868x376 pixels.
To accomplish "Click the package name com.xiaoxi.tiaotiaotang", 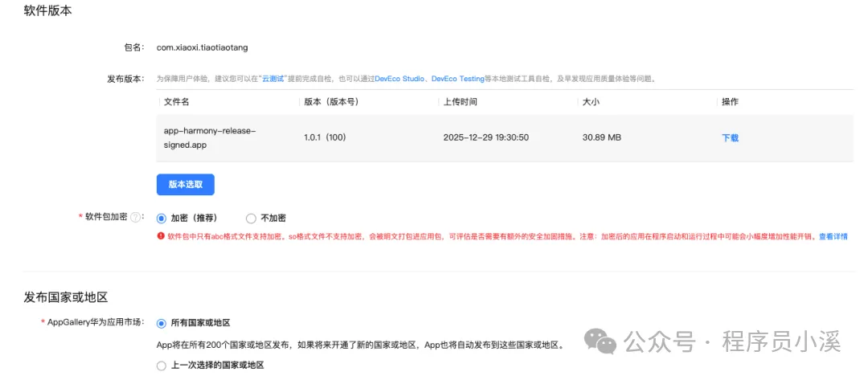I will click(203, 47).
